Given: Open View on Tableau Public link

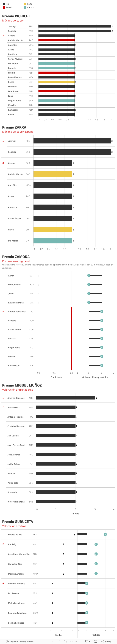Looking at the screenshot, I should point(21,642).
